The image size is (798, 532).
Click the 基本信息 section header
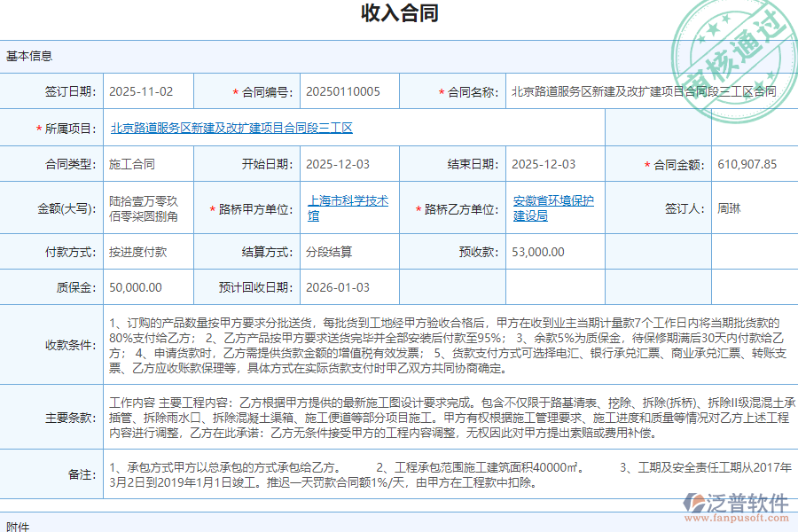pos(28,55)
